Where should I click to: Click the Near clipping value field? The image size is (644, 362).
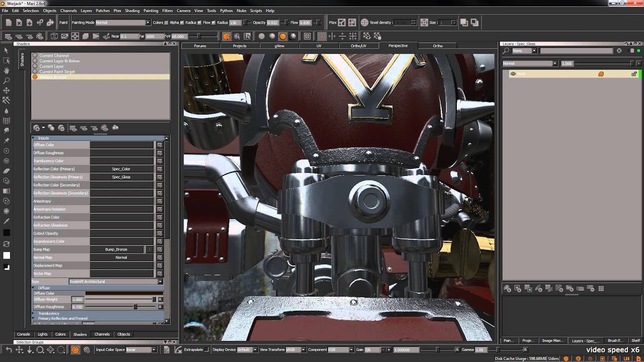[x=129, y=36]
